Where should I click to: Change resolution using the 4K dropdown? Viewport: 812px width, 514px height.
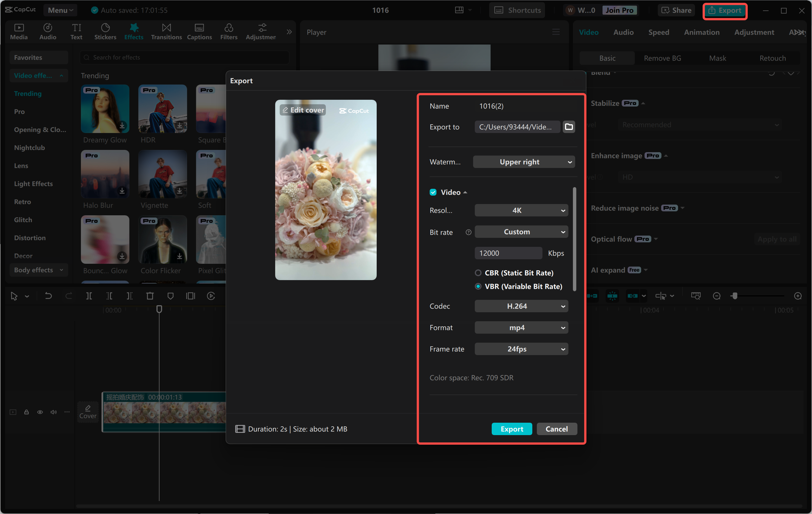521,210
